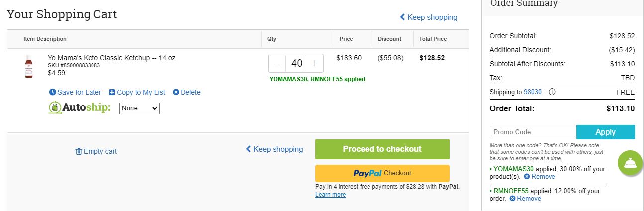Click the Keto Ketchup product thumbnail
The image size is (644, 211).
tap(28, 67)
